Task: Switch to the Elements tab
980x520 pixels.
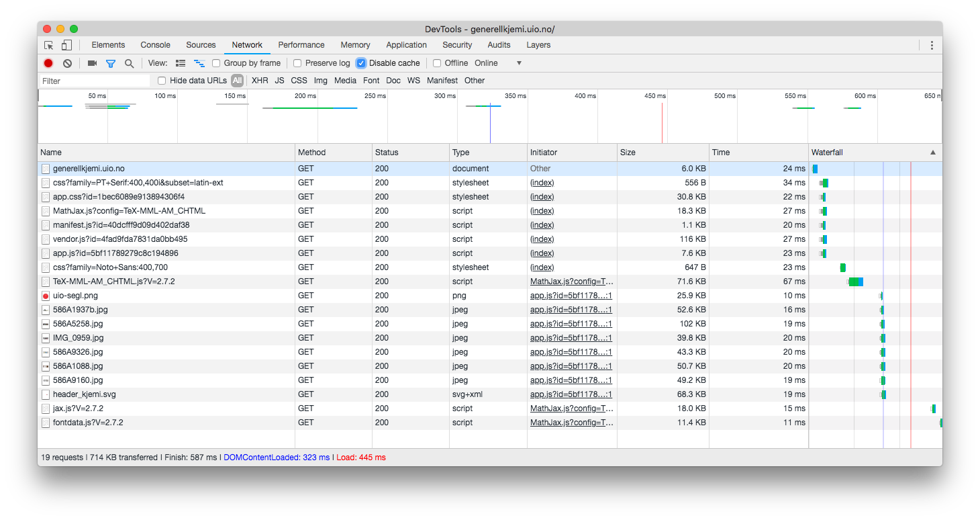Action: click(108, 45)
